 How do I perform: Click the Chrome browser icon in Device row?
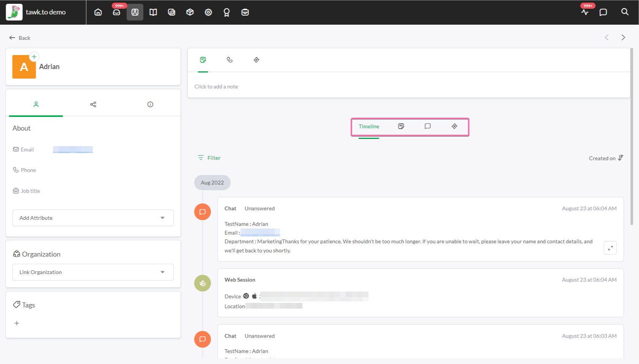click(x=246, y=296)
